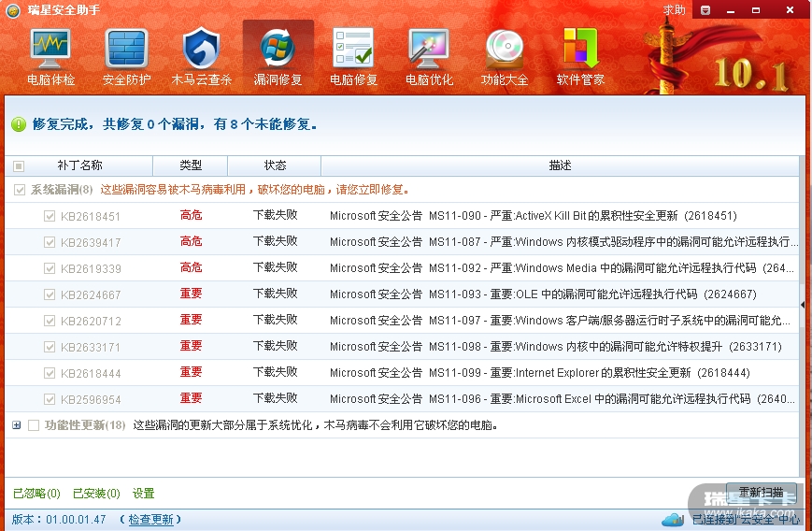Uncheck the KB2620712 patch checkbox
The width and height of the screenshot is (812, 531).
point(50,321)
